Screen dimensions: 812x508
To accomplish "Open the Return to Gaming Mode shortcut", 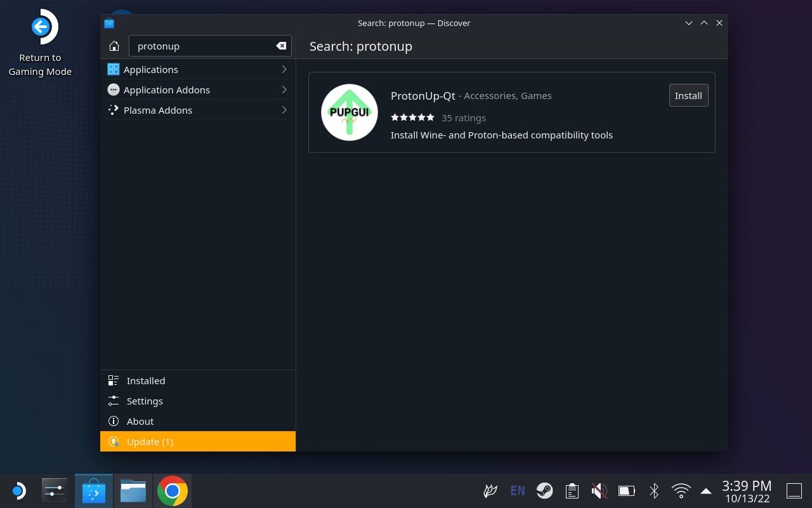I will 40,43.
